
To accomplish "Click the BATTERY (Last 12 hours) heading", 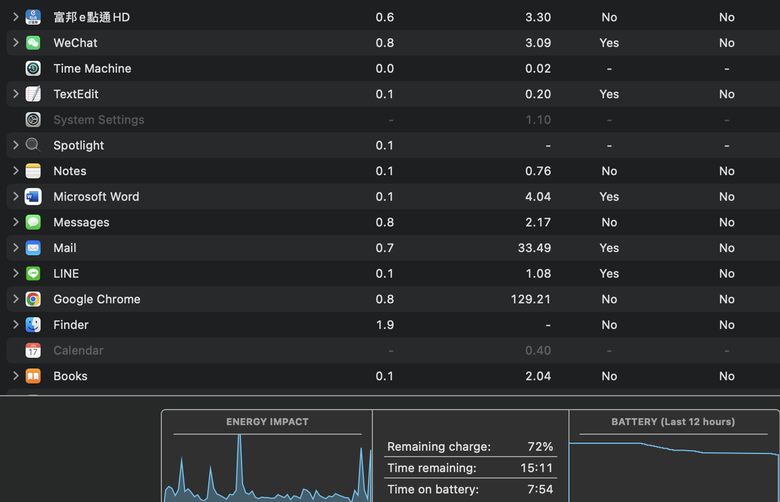I will click(673, 421).
